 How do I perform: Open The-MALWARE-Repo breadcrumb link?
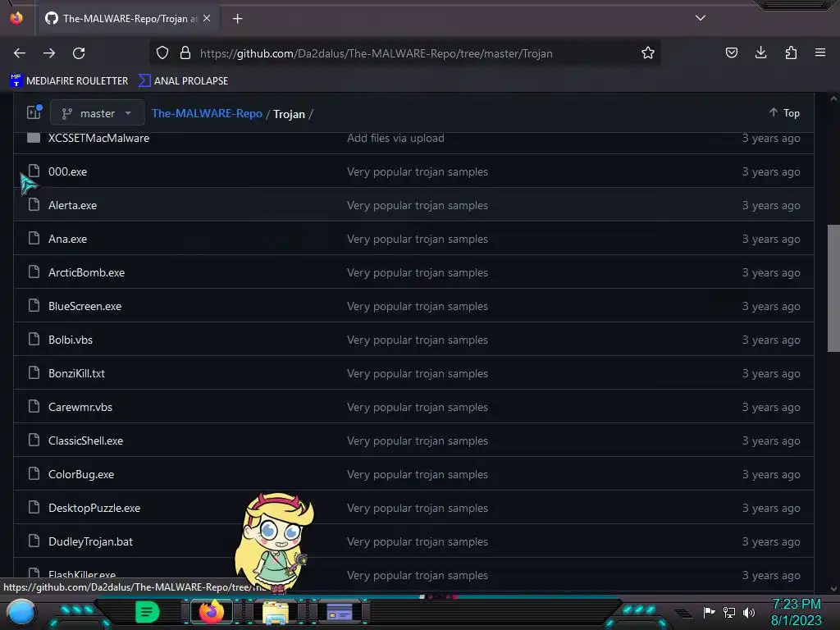207,113
